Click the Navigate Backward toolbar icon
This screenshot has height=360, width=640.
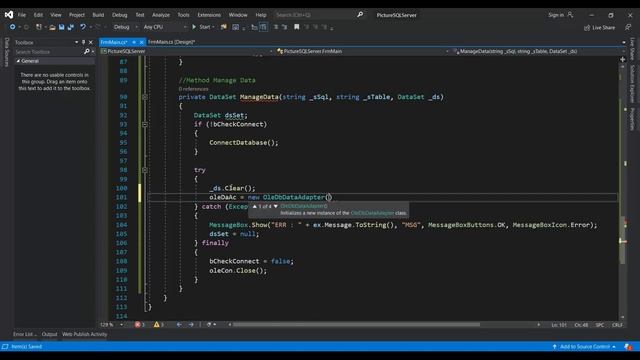[x=12, y=27]
